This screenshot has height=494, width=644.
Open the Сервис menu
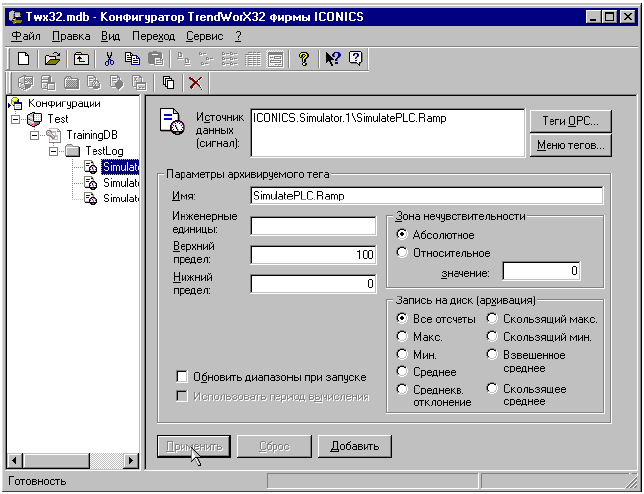205,36
